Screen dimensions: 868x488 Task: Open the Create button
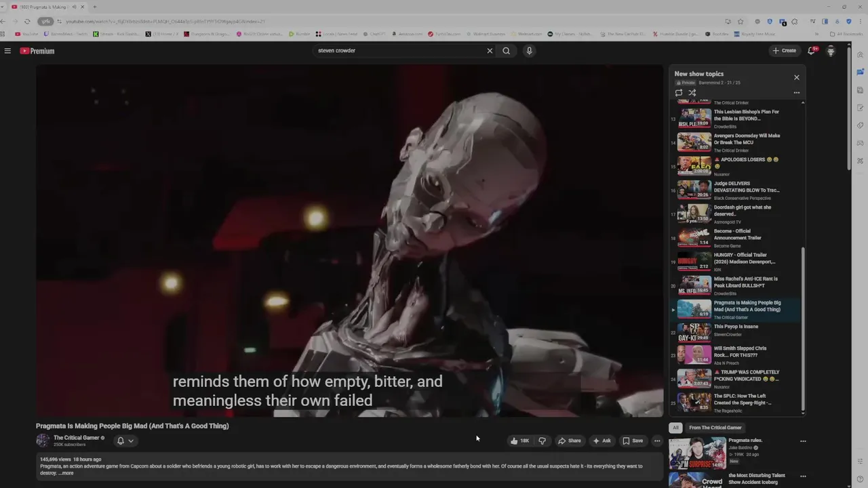tap(784, 51)
